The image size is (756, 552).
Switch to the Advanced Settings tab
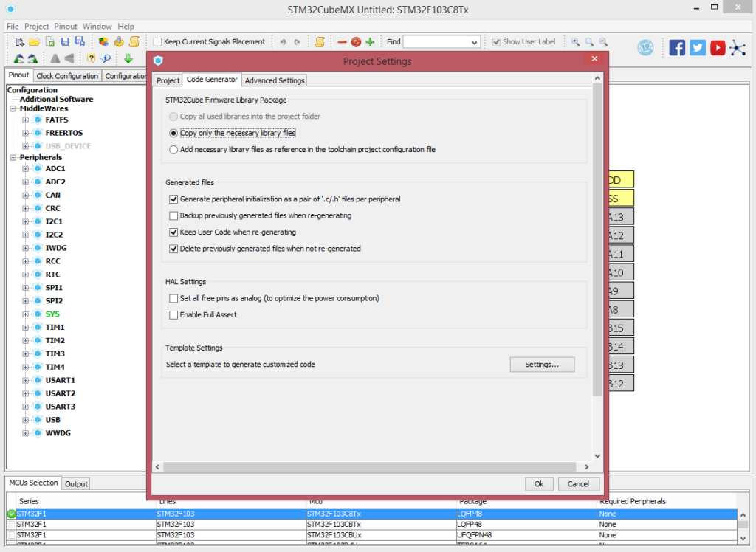click(275, 80)
